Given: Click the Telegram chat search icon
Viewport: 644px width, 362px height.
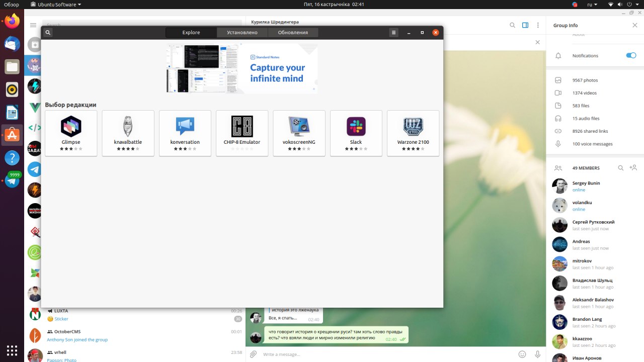Looking at the screenshot, I should (512, 25).
